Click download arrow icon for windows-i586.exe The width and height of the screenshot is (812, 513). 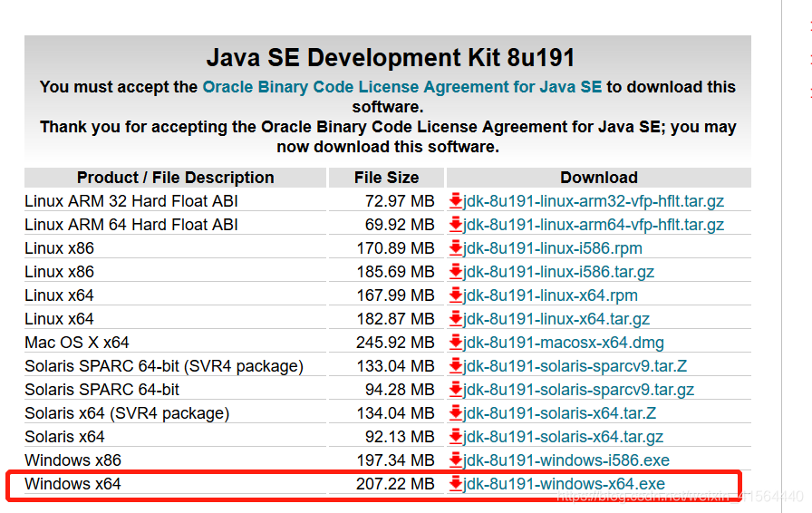click(x=456, y=460)
